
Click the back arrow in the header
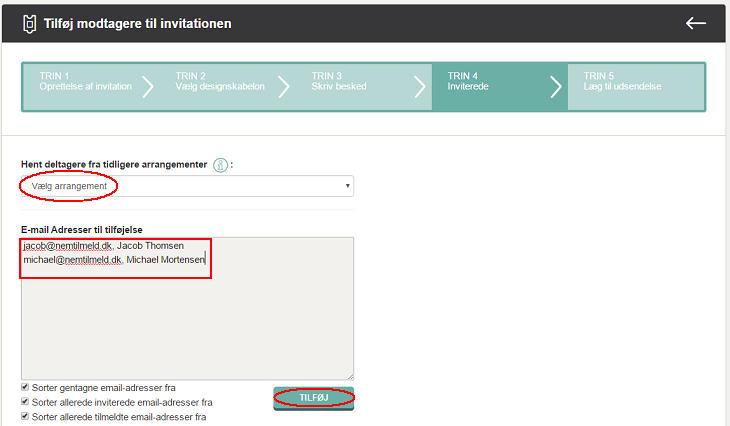[696, 23]
